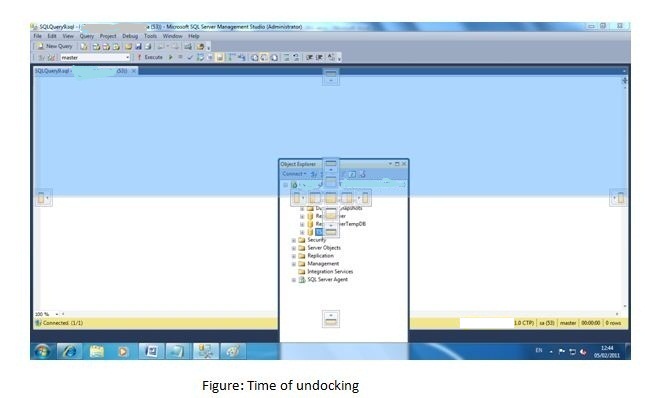Expand the Security folder

pos(294,240)
